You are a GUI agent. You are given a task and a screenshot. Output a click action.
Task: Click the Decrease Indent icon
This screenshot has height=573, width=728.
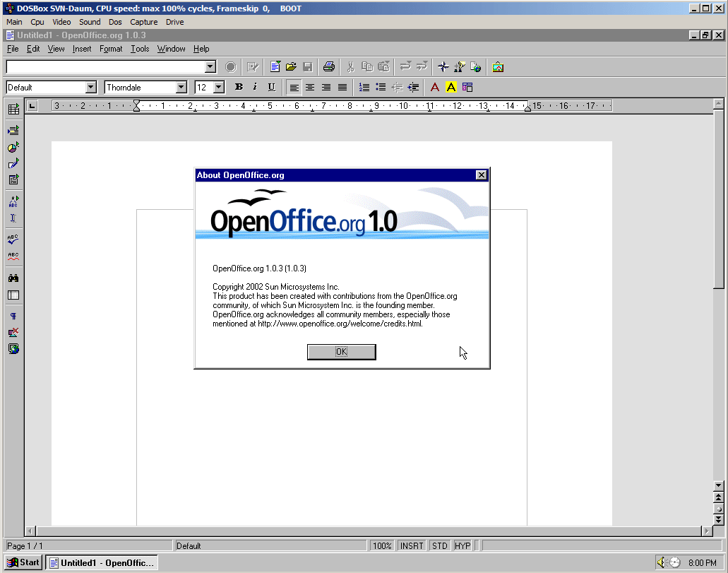tap(397, 88)
